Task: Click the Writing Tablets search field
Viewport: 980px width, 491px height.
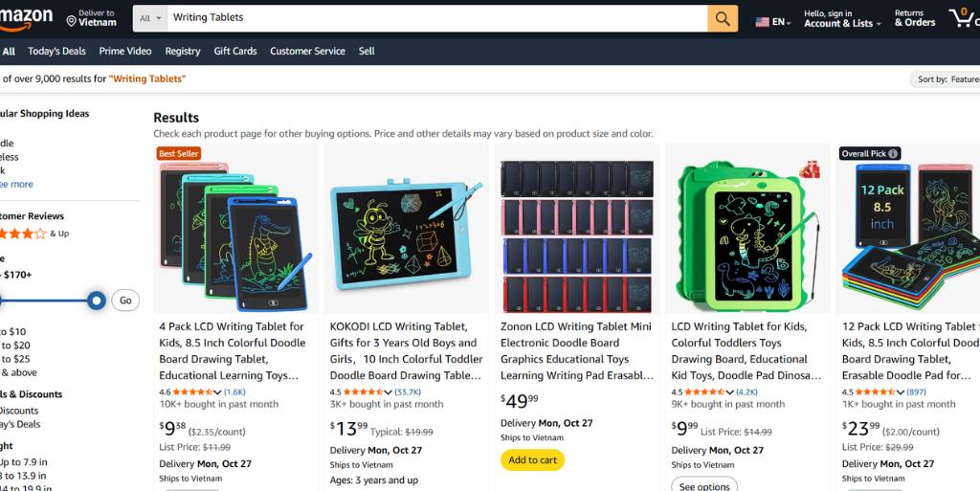Action: (x=437, y=19)
